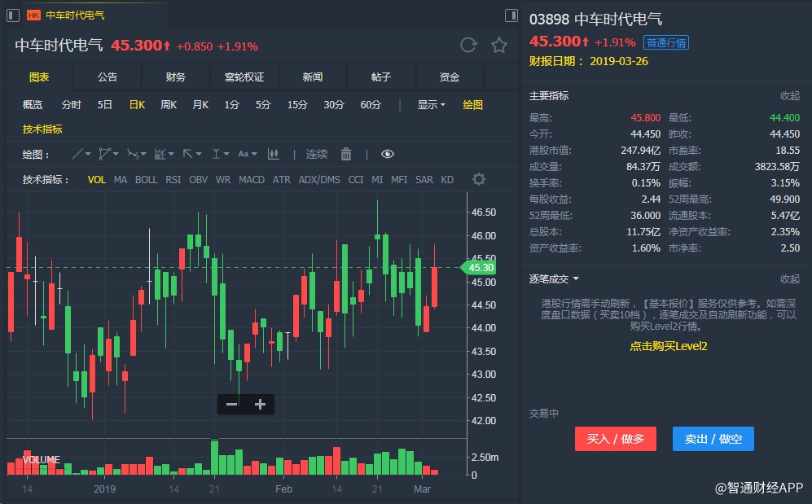Refresh the stock quote data

(x=468, y=45)
